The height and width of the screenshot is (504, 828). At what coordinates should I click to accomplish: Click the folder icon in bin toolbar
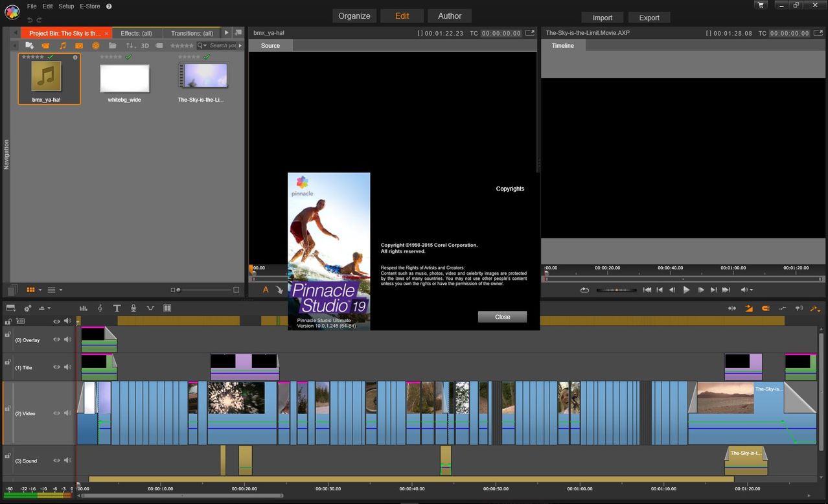coord(112,45)
